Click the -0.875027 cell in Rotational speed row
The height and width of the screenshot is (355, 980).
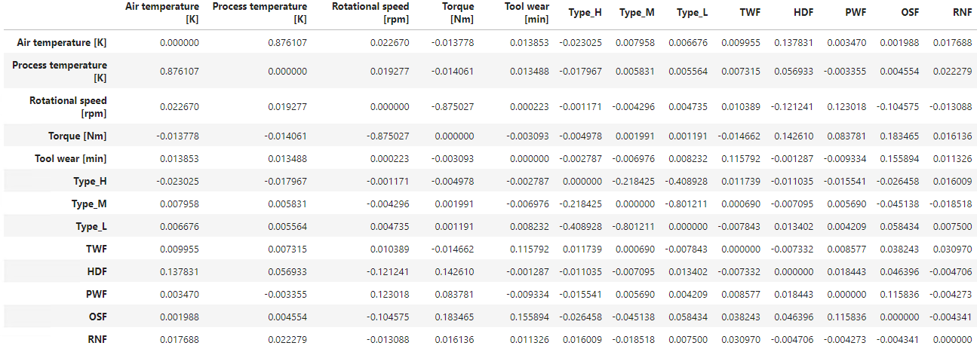[x=454, y=107]
